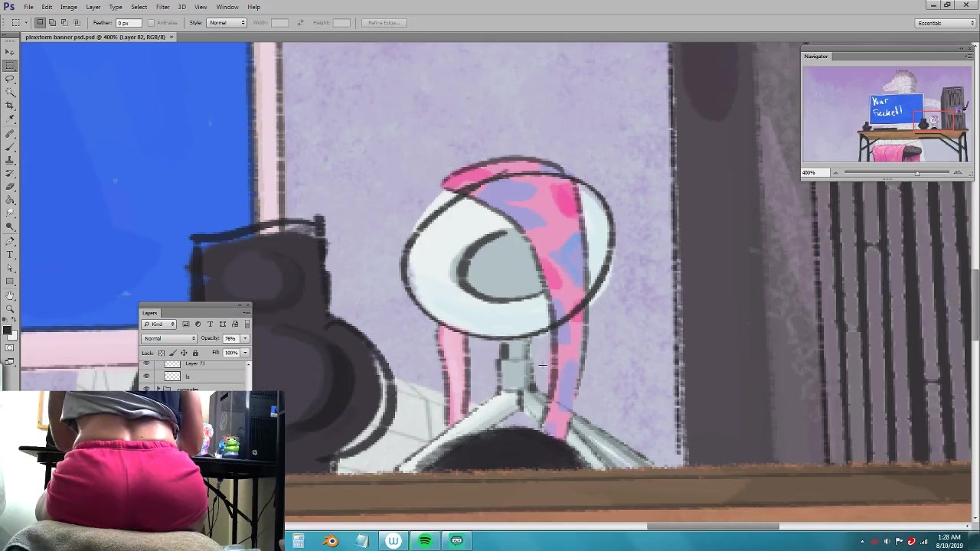The image size is (980, 551).
Task: Click the Feather input field
Action: pos(128,23)
